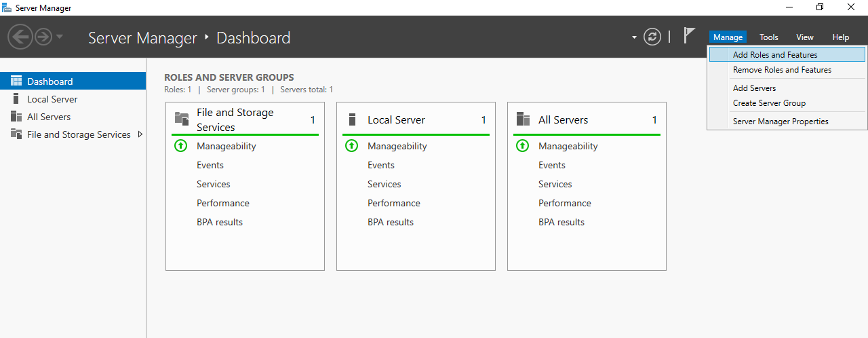Image resolution: width=868 pixels, height=338 pixels.
Task: Open Performance in All Servers tile
Action: [x=565, y=203]
